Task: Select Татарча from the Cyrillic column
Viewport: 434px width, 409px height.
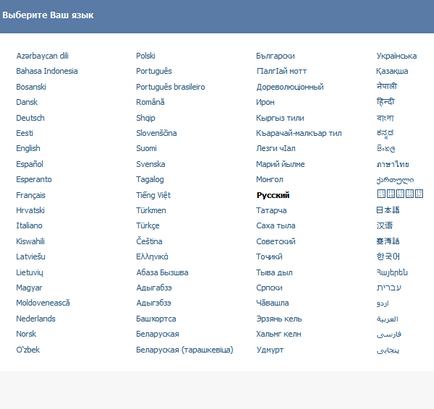Action: point(271,211)
